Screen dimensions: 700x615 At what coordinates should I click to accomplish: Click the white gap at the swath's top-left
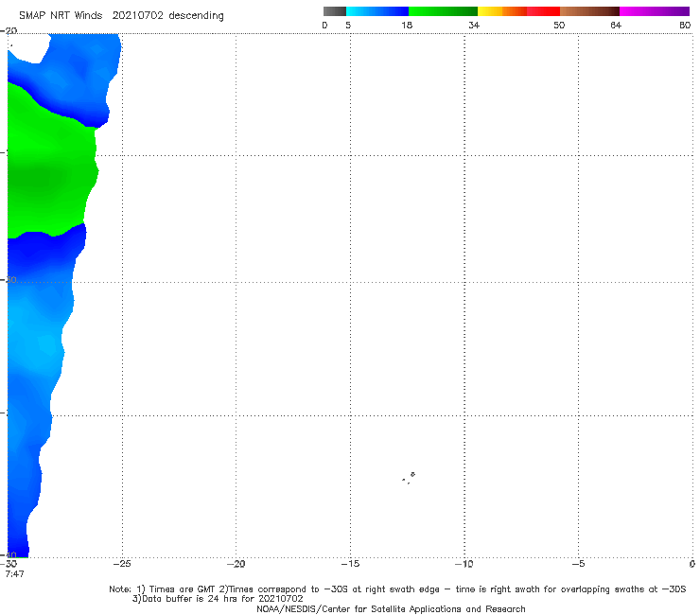pos(27,48)
